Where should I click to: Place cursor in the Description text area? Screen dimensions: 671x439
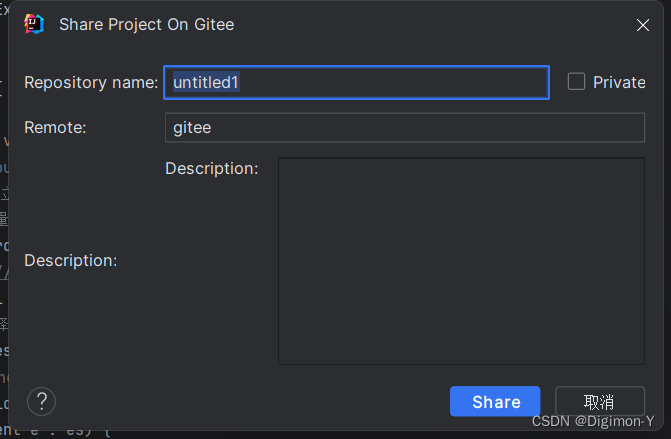461,260
